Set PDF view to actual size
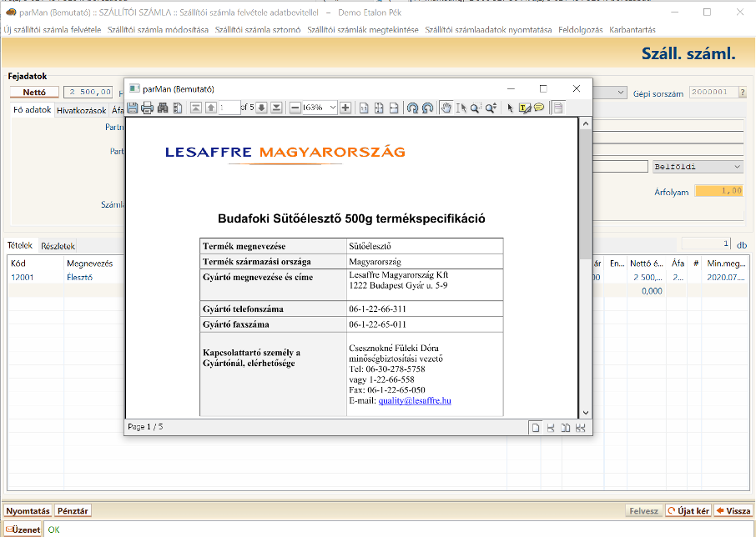This screenshot has height=537, width=756. (364, 108)
